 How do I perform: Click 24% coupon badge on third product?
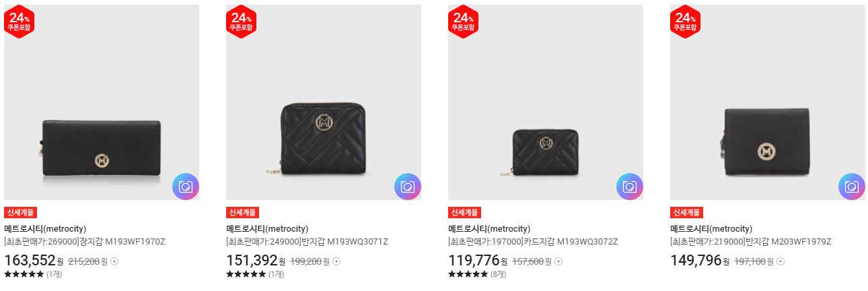(462, 22)
